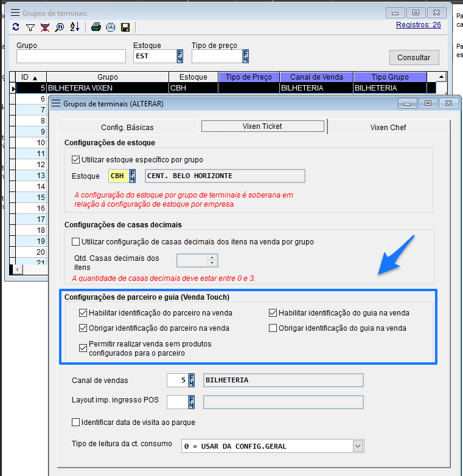Viewport: 463px width, 476px height.
Task: Sort by Tipo Grupo column header
Action: 390,77
